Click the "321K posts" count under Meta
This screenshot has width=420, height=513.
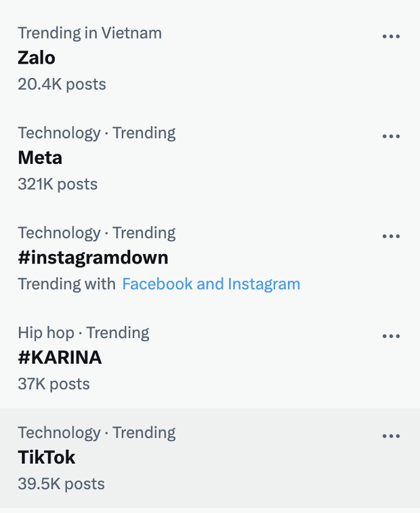click(58, 184)
